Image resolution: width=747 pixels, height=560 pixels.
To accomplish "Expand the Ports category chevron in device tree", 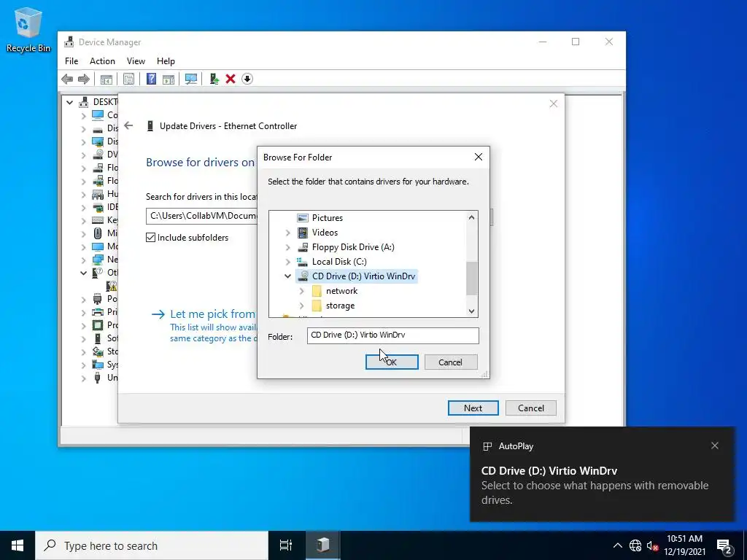I will coord(83,299).
